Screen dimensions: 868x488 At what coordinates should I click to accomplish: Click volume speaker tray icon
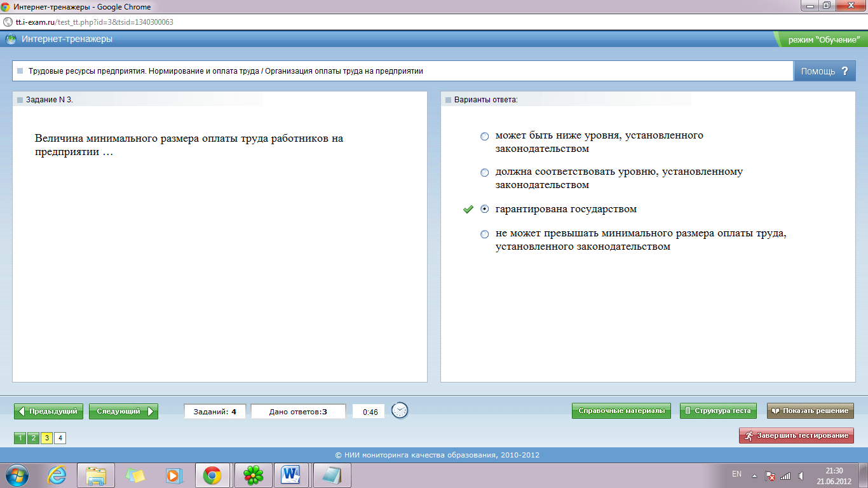tap(801, 475)
